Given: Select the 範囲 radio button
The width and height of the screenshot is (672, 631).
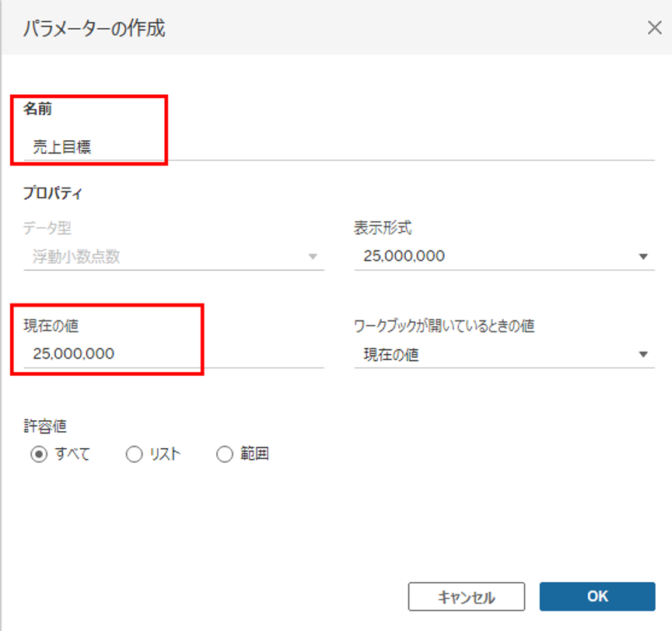Looking at the screenshot, I should (225, 454).
